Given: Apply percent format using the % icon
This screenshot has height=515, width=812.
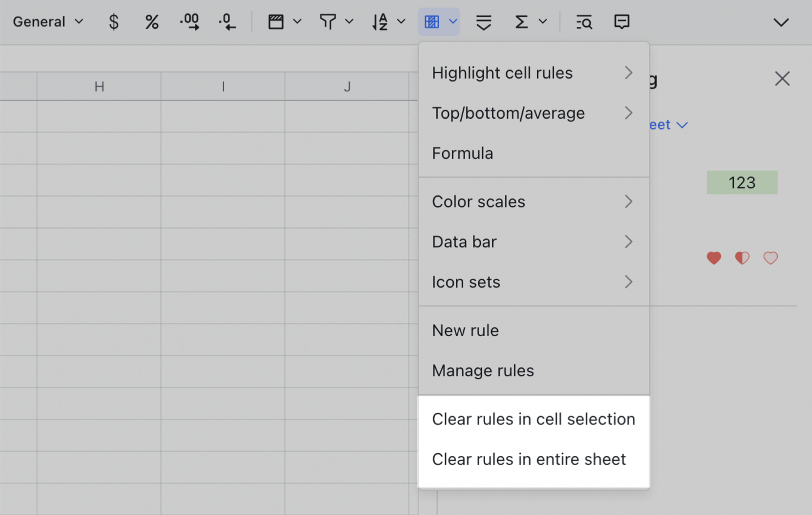Looking at the screenshot, I should coord(151,21).
